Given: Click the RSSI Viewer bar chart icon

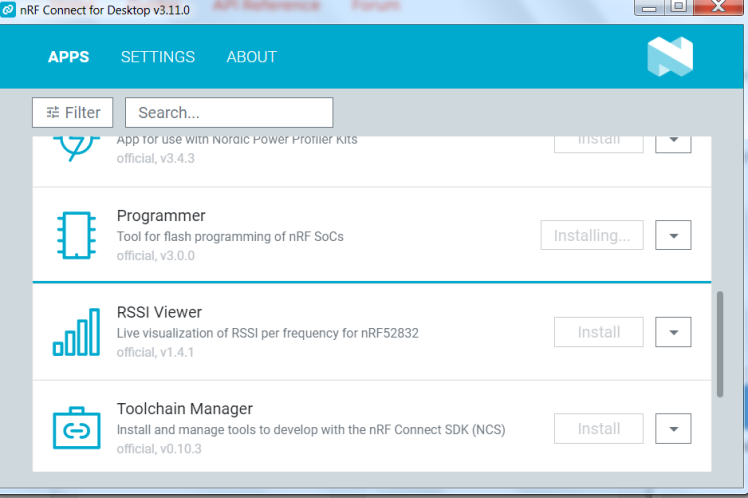Looking at the screenshot, I should click(76, 332).
